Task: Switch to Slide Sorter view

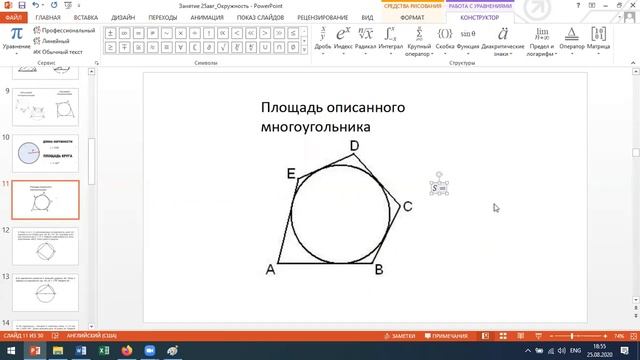Action: click(x=503, y=336)
